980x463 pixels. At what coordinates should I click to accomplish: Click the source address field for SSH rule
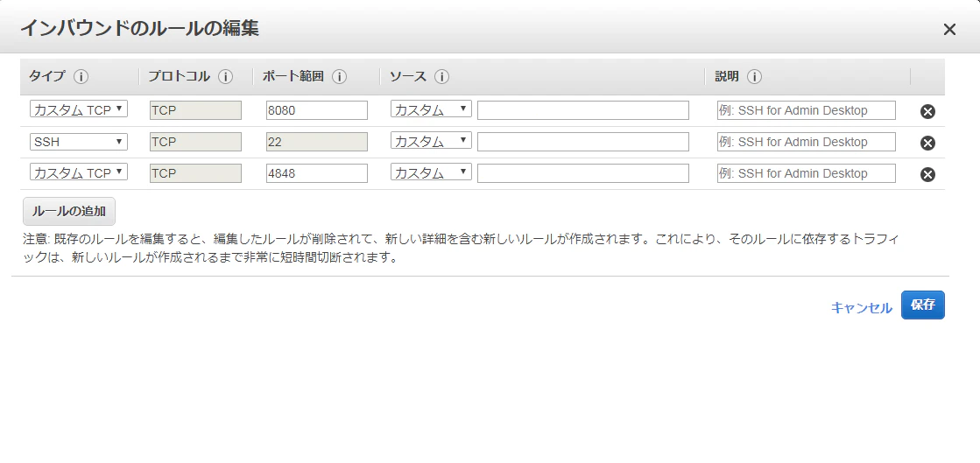pos(583,142)
